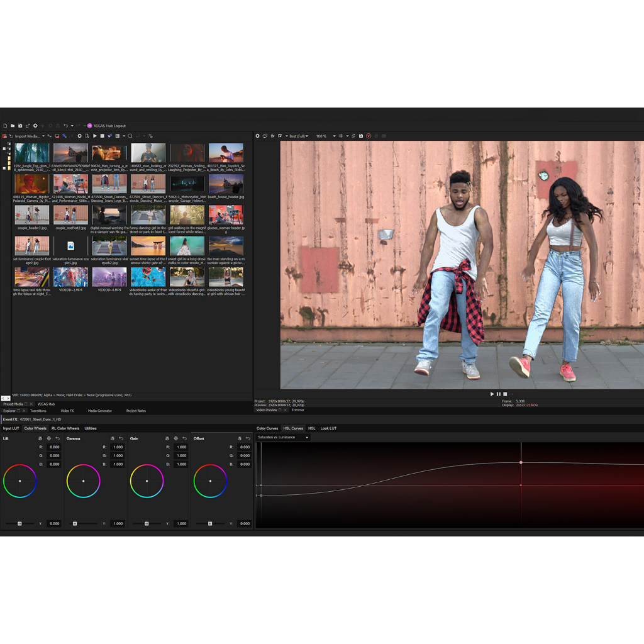Click the Gain luminance Y slider handle
This screenshot has width=644, height=644.
[x=147, y=523]
